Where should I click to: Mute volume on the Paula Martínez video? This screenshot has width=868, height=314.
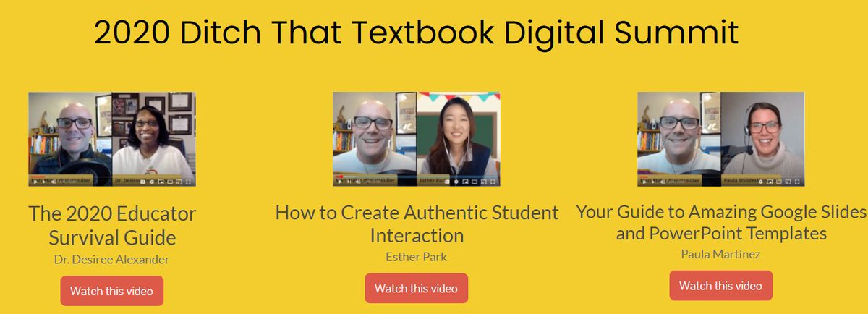[x=663, y=182]
